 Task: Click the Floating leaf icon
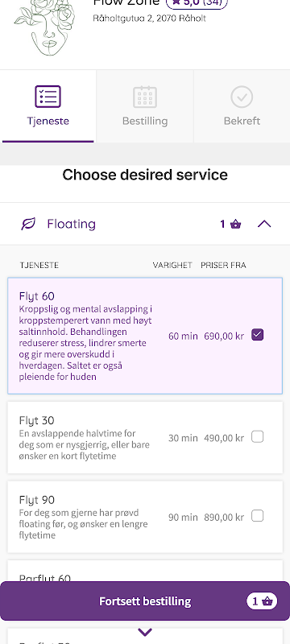(28, 224)
